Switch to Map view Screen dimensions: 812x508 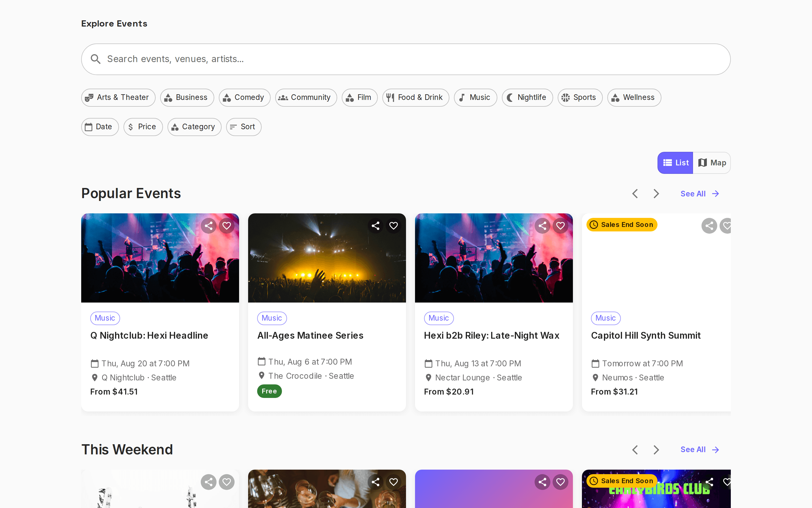(712, 163)
